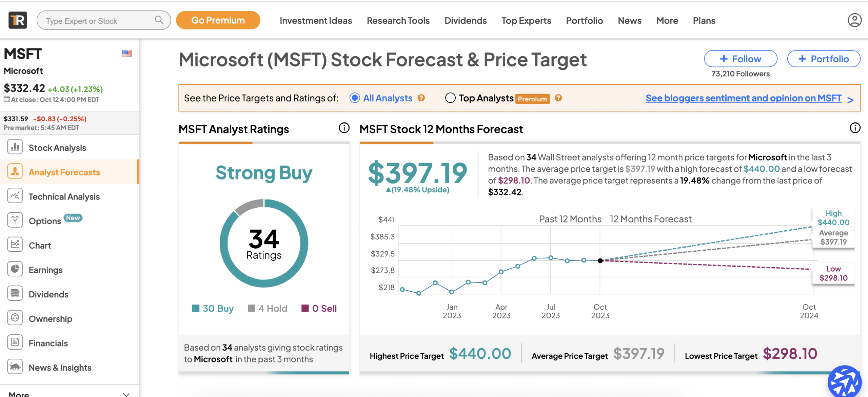Click the News & Insights bull icon
This screenshot has height=397, width=868.
[x=15, y=367]
